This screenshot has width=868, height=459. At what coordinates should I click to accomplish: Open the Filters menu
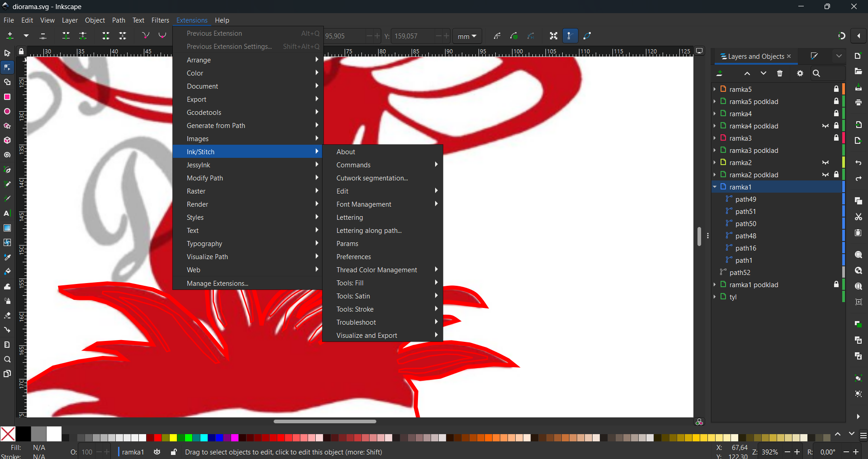click(160, 20)
